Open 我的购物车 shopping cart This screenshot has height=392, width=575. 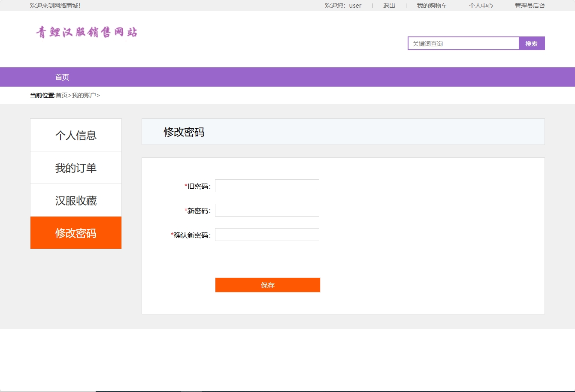[x=432, y=6]
